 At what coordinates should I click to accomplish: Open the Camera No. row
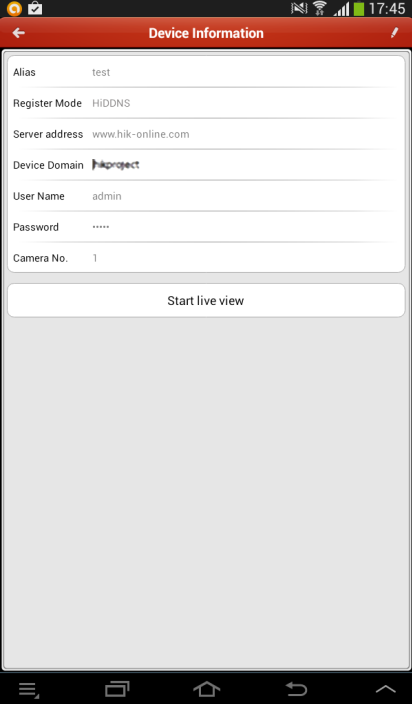[x=206, y=258]
